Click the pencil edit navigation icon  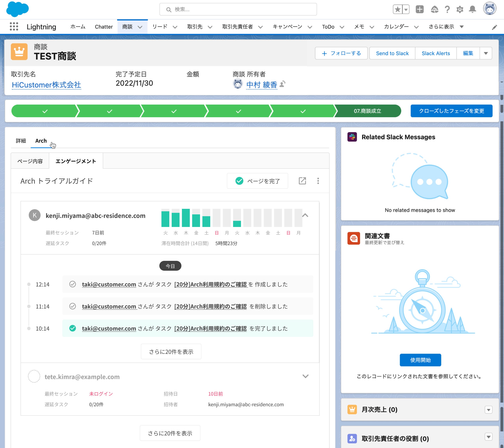pos(494,27)
